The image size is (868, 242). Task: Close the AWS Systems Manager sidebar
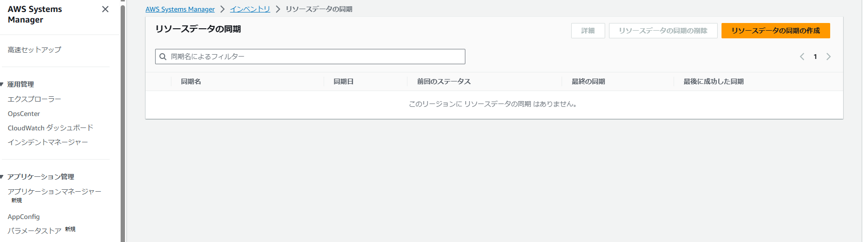[105, 9]
